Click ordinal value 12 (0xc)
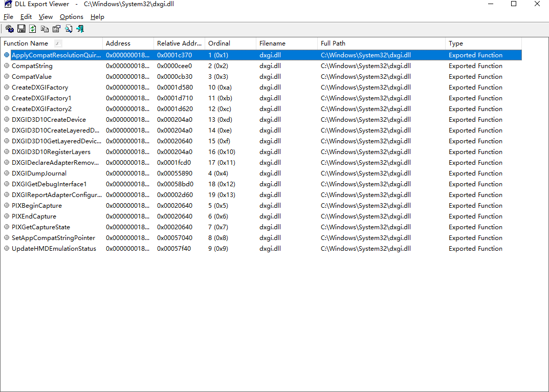 tap(219, 108)
